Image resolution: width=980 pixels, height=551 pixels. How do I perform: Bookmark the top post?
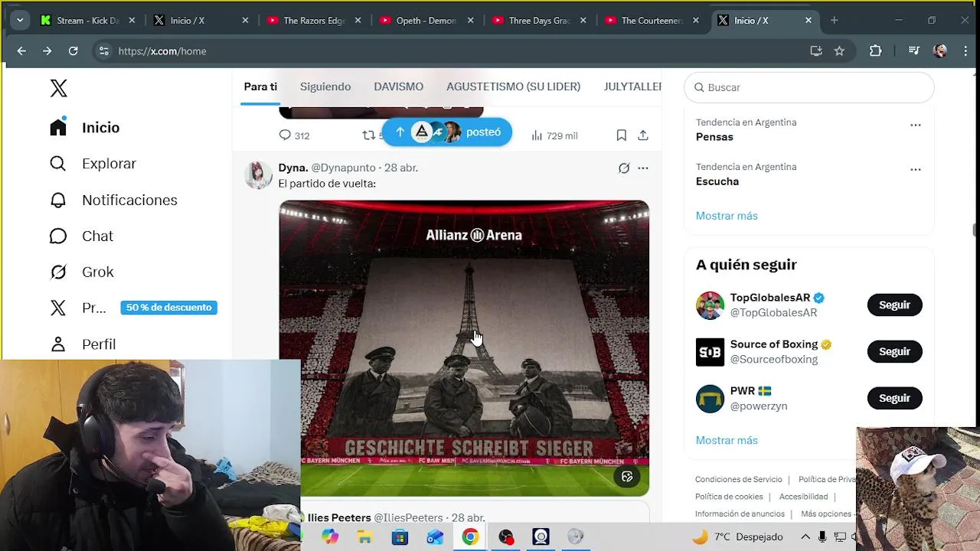point(622,135)
